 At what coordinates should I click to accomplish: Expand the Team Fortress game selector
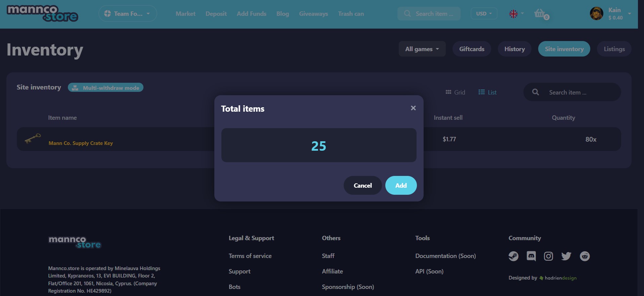point(128,14)
